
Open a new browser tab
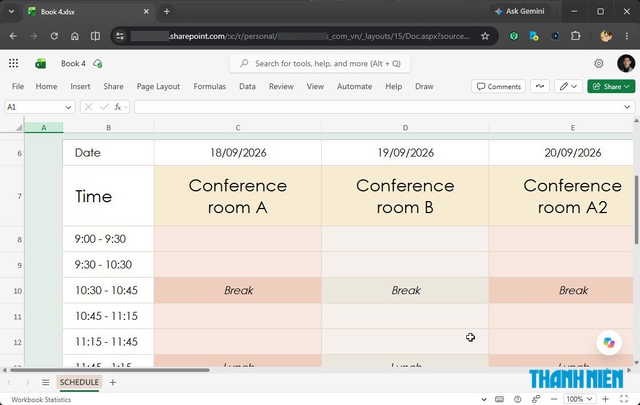167,11
